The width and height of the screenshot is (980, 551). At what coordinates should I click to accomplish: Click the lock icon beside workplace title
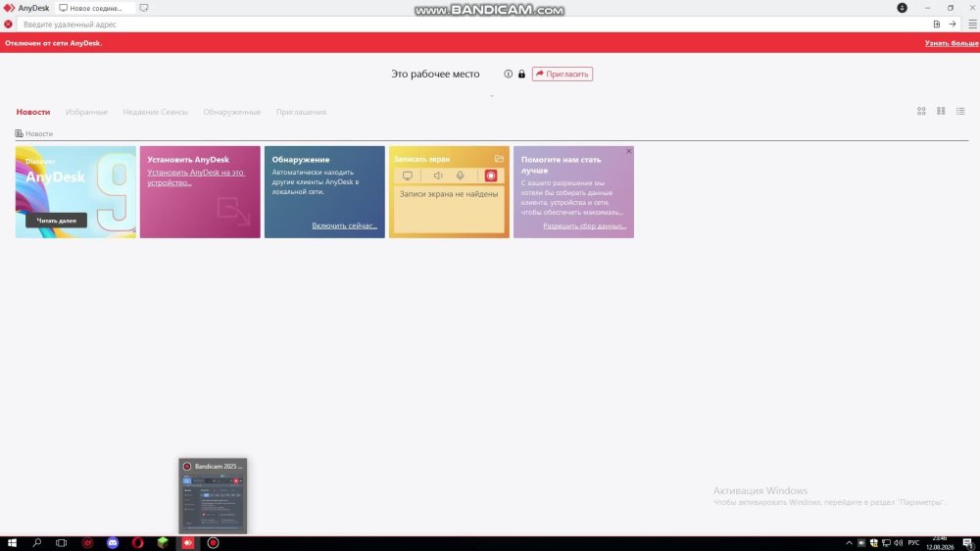pyautogui.click(x=521, y=74)
